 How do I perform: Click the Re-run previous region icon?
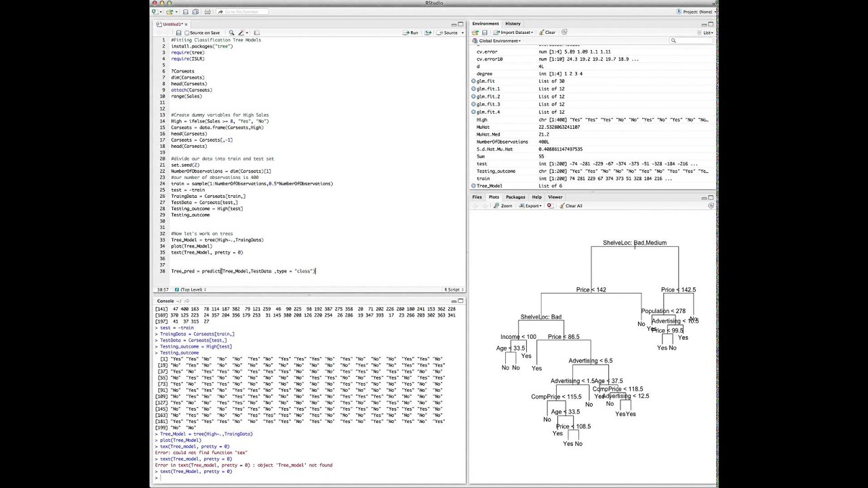(x=428, y=33)
